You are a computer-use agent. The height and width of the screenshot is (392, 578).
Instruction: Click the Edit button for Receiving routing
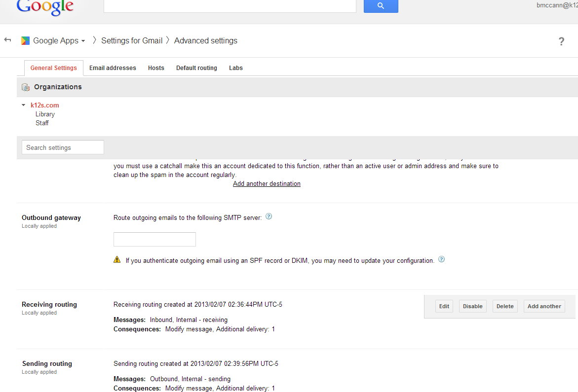[444, 306]
